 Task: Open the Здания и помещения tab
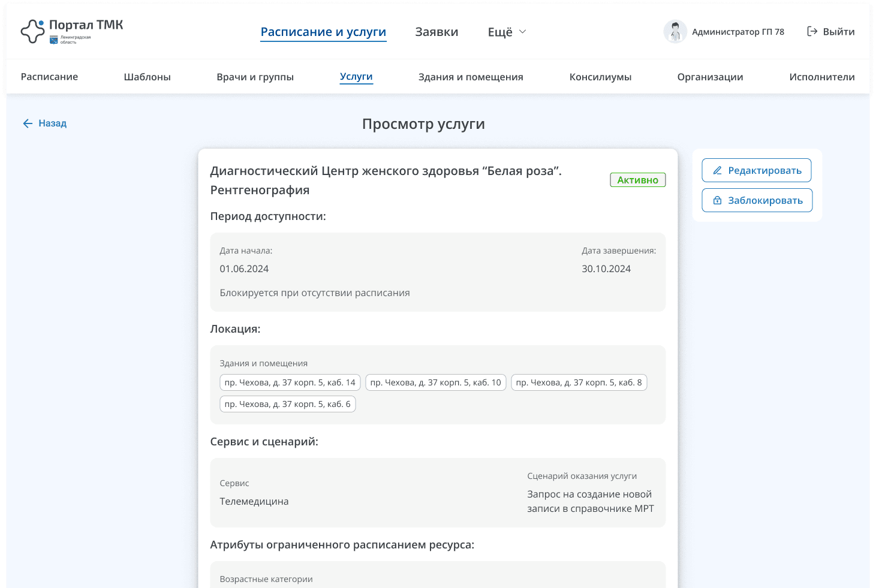(471, 77)
